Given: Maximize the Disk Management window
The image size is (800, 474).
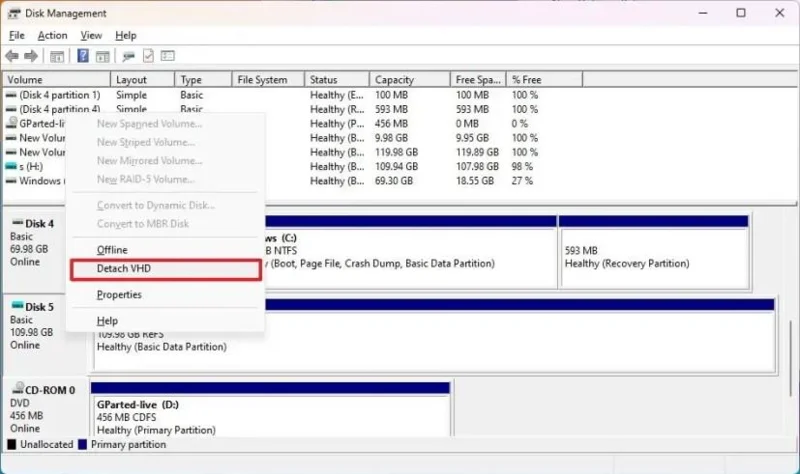Looking at the screenshot, I should (x=741, y=13).
